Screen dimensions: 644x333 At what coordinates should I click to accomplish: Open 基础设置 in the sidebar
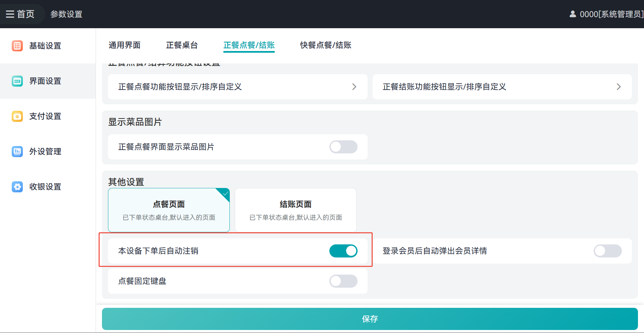pos(48,46)
